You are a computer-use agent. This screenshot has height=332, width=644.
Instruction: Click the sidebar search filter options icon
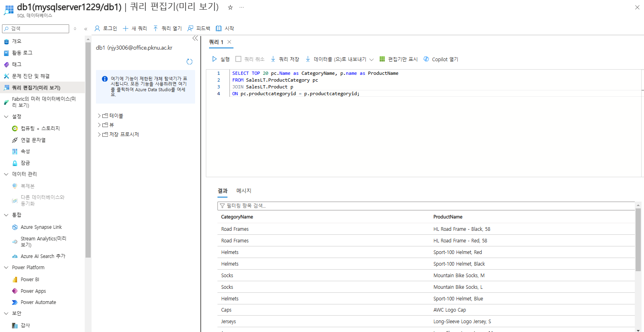75,29
